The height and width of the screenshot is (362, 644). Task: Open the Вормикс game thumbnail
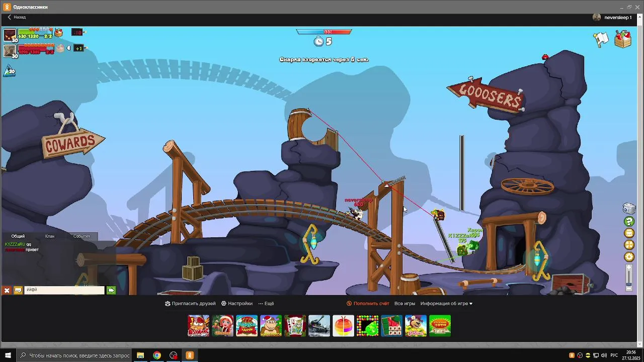point(198,326)
